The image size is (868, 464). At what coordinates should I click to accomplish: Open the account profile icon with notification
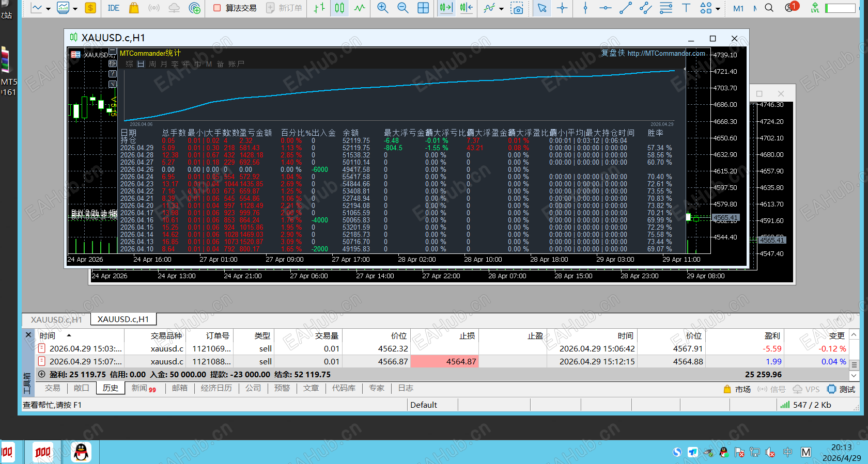pyautogui.click(x=792, y=7)
